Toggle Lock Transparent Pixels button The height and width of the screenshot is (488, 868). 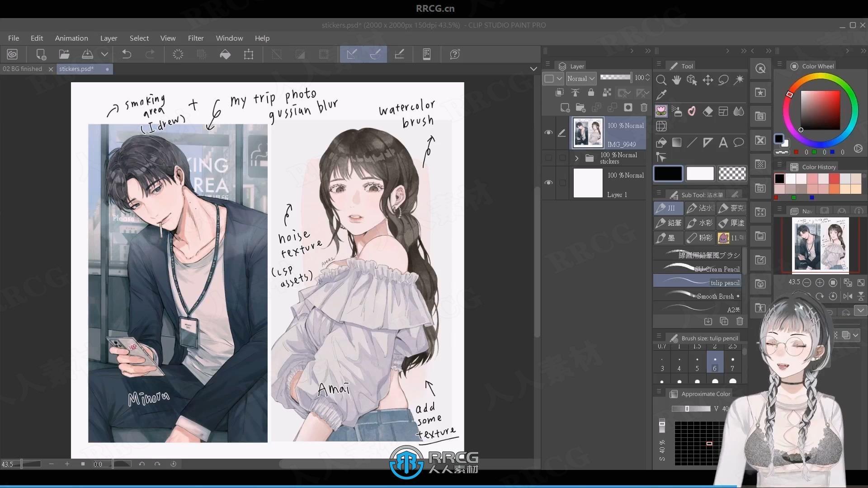607,93
